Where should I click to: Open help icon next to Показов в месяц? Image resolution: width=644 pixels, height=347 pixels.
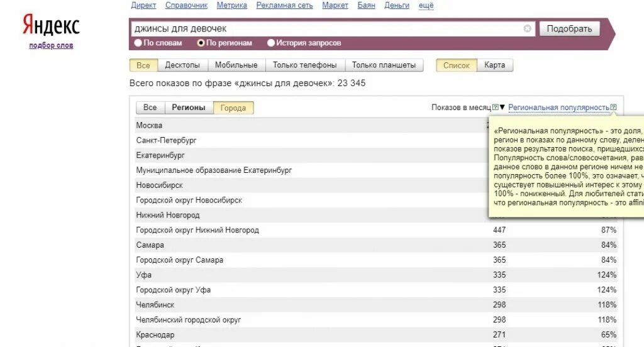click(x=496, y=107)
